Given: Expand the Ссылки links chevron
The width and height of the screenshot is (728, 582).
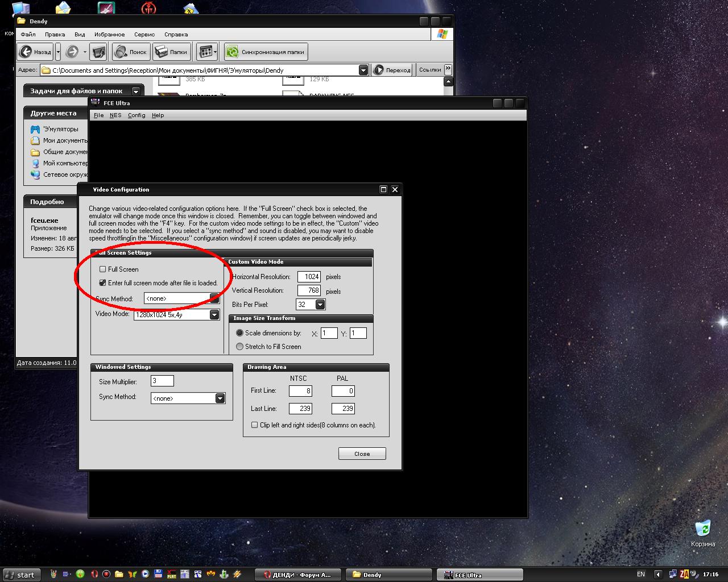Looking at the screenshot, I should (448, 69).
